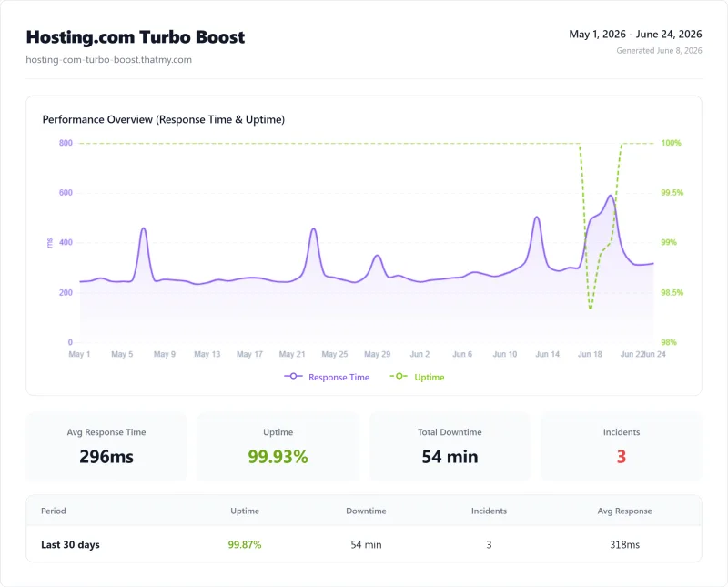The width and height of the screenshot is (728, 587).
Task: Click the May 5 x-axis label
Action: point(122,354)
